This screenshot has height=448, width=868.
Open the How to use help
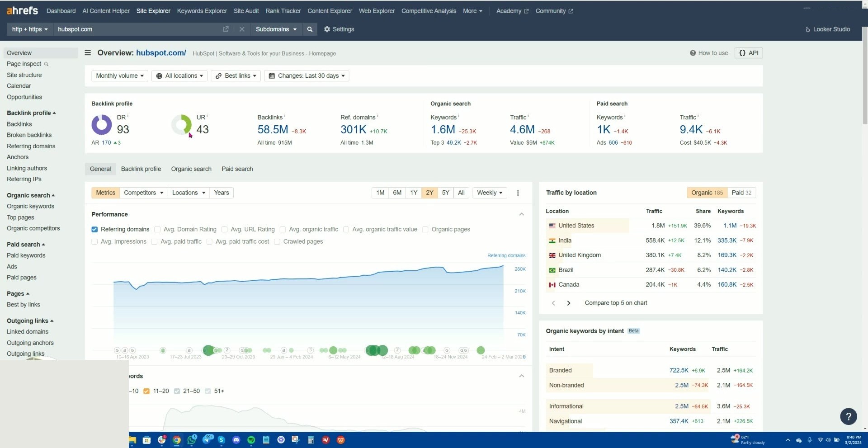point(709,53)
